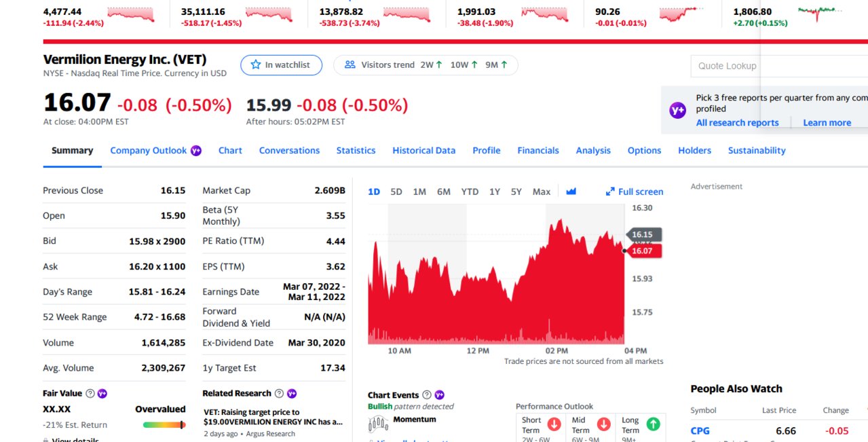Image resolution: width=868 pixels, height=442 pixels.
Task: Click the All research reports link
Action: tap(737, 123)
